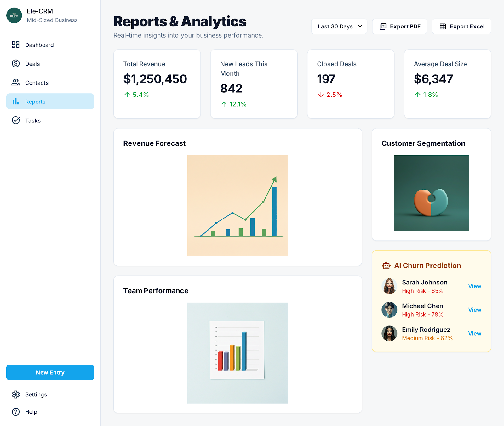This screenshot has height=426, width=504.
Task: Navigate to the Tasks section
Action: tap(33, 120)
